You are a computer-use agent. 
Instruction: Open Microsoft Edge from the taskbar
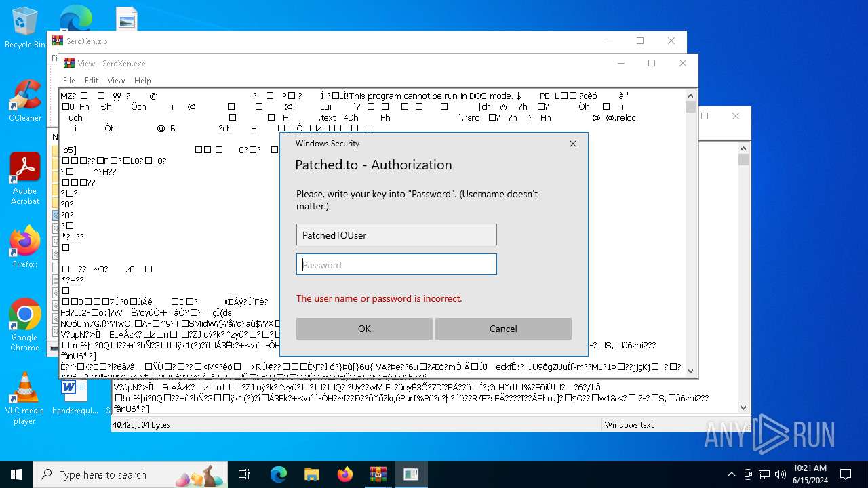click(279, 474)
